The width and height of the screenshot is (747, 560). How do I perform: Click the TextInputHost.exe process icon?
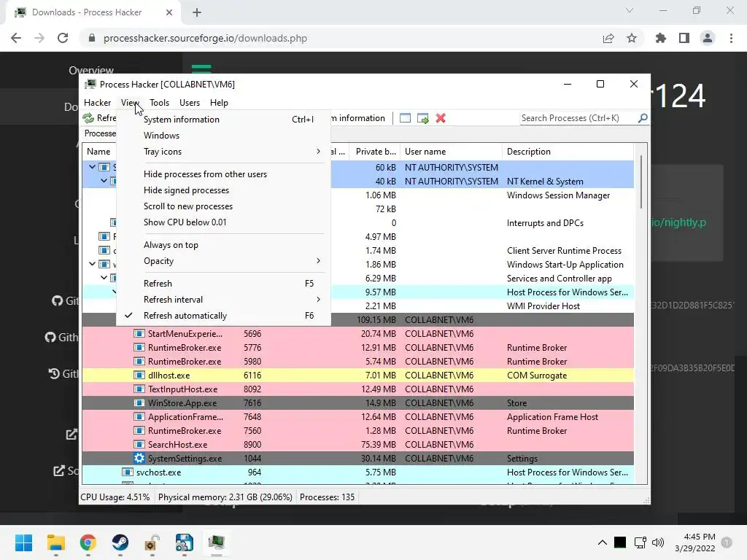139,389
